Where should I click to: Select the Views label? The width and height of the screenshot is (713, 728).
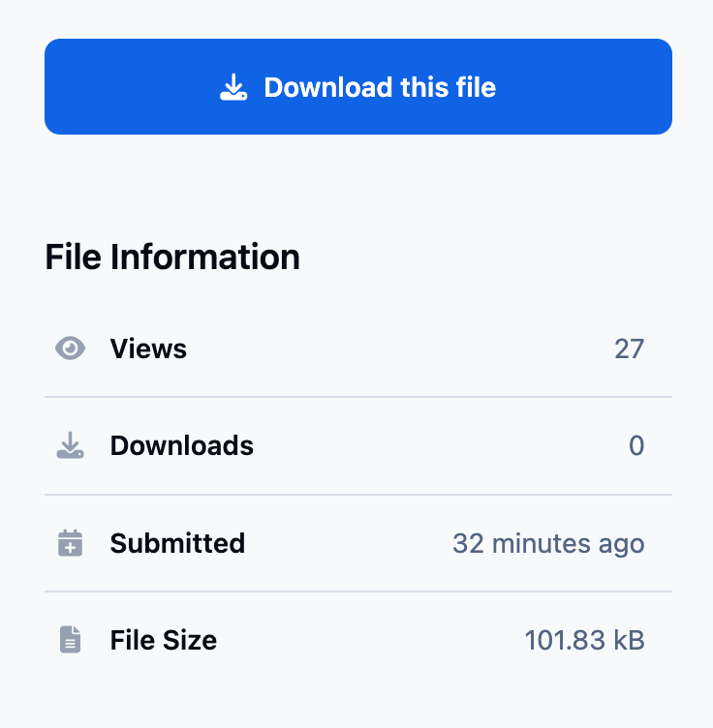[148, 349]
